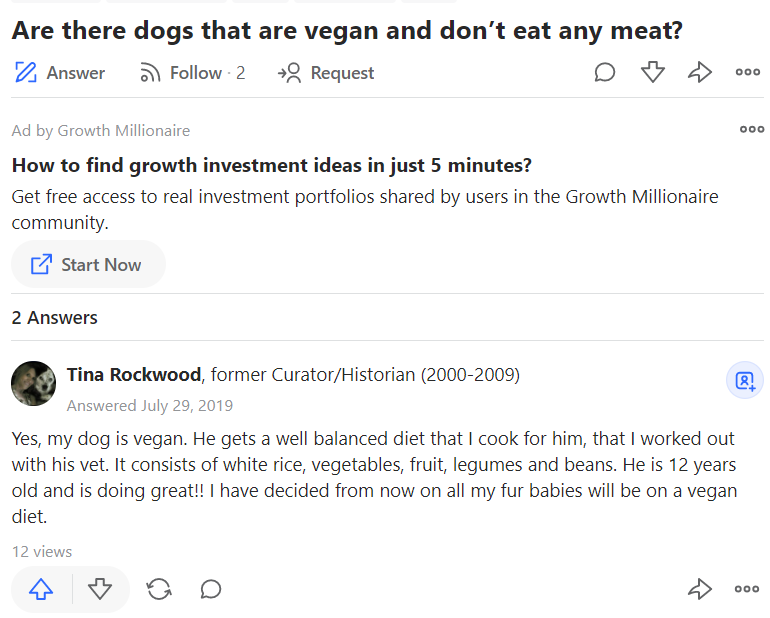Expand the ad options menu

751,129
